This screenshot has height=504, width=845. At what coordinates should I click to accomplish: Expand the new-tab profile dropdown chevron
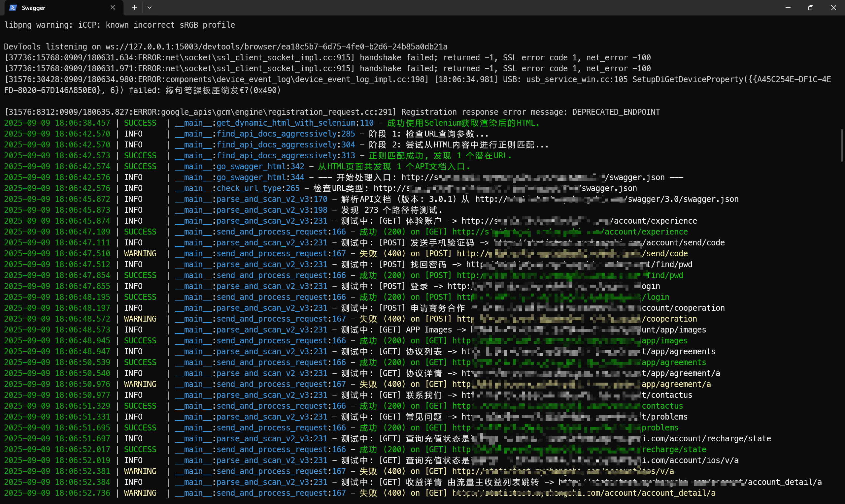point(150,8)
